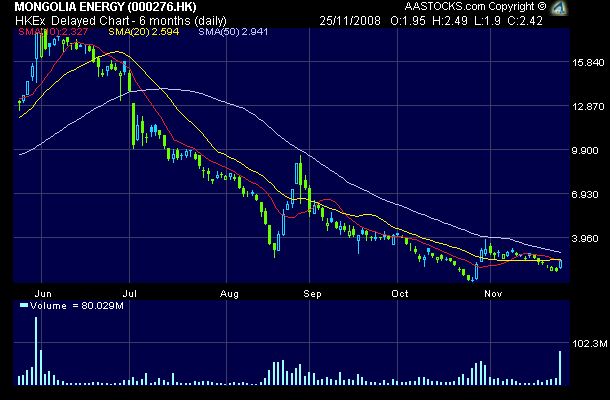The width and height of the screenshot is (610, 400).
Task: Click the AASTOCKS logo icon
Action: (x=559, y=7)
